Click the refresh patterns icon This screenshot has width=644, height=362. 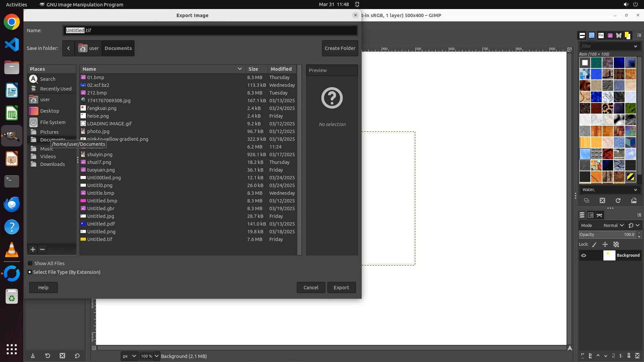pyautogui.click(x=618, y=200)
